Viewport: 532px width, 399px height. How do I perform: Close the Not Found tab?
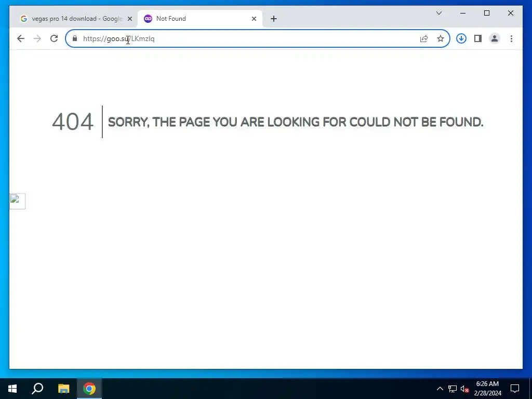click(x=254, y=19)
